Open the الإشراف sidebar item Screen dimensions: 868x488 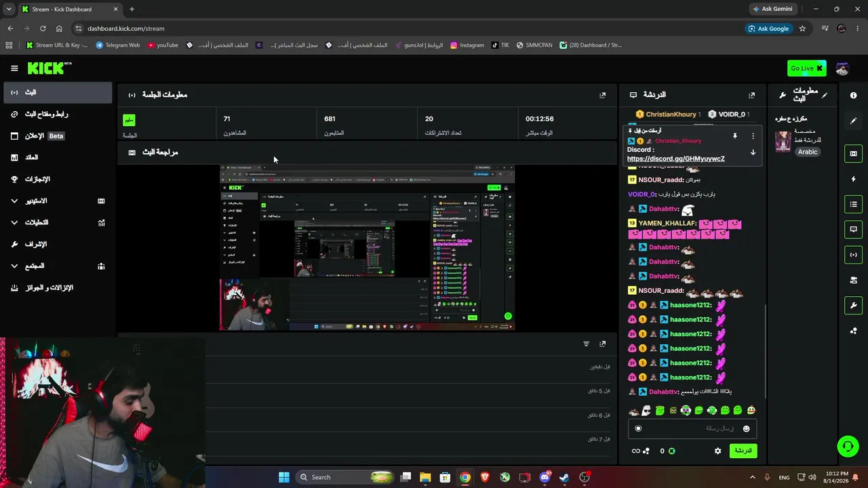tap(58, 245)
